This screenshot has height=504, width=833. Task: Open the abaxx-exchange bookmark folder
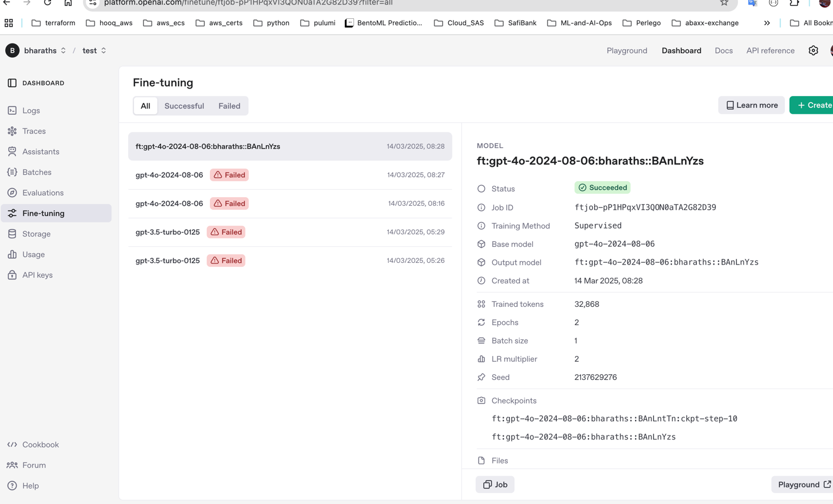tap(705, 23)
